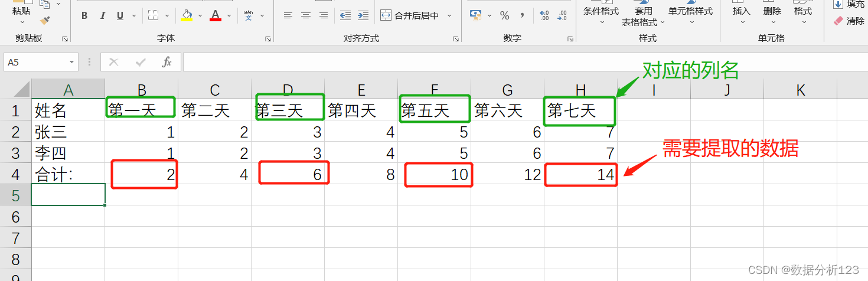Click the format painter brush icon
Screen dimensions: 868x281
click(44, 21)
